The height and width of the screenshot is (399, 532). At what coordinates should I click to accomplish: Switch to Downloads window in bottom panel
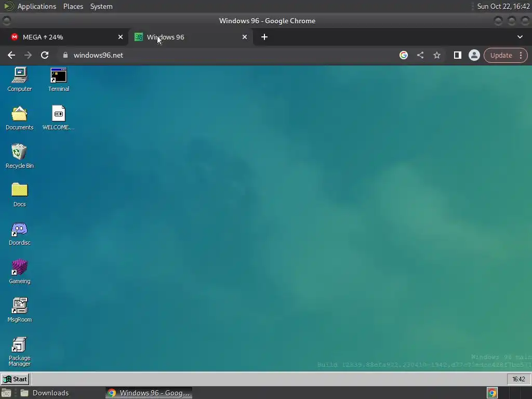tap(45, 393)
